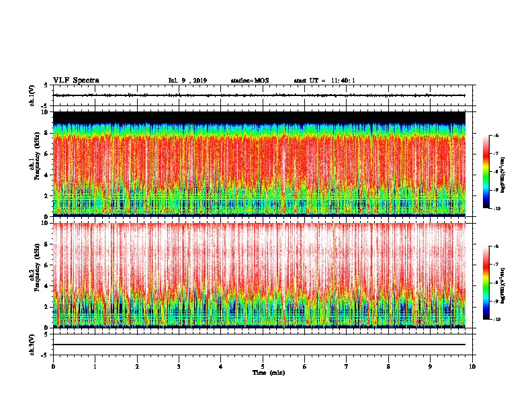Click the "9" tick on time axis
532x411 pixels.
click(x=430, y=367)
